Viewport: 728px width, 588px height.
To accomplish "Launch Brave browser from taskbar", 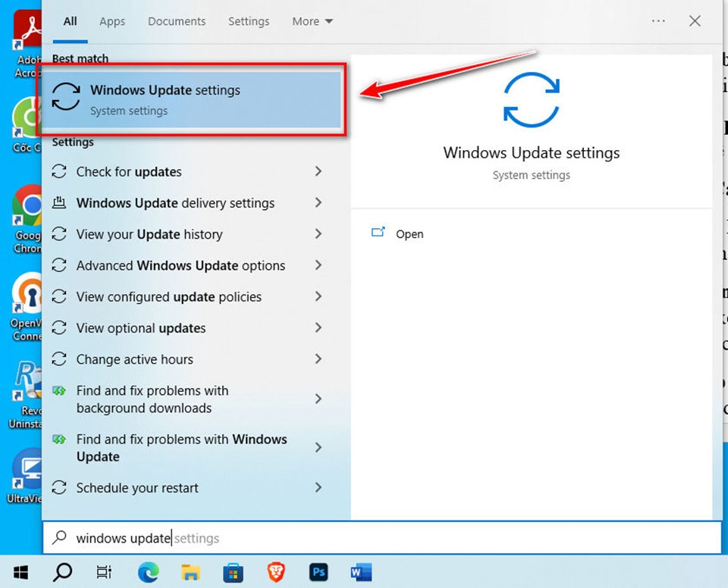I will [276, 572].
